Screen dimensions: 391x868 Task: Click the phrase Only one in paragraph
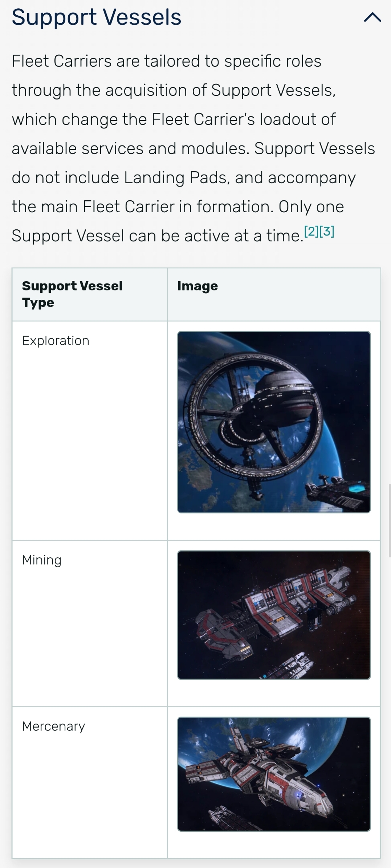click(x=311, y=207)
